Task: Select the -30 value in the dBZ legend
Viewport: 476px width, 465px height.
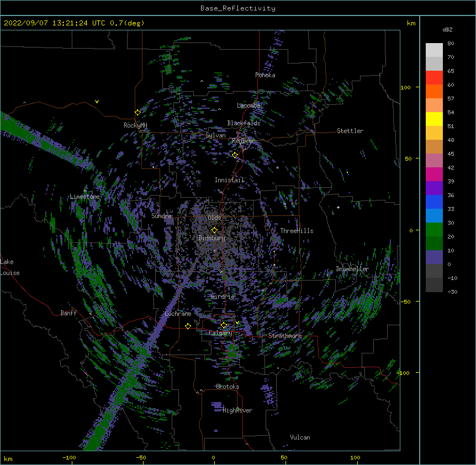Action: point(452,292)
